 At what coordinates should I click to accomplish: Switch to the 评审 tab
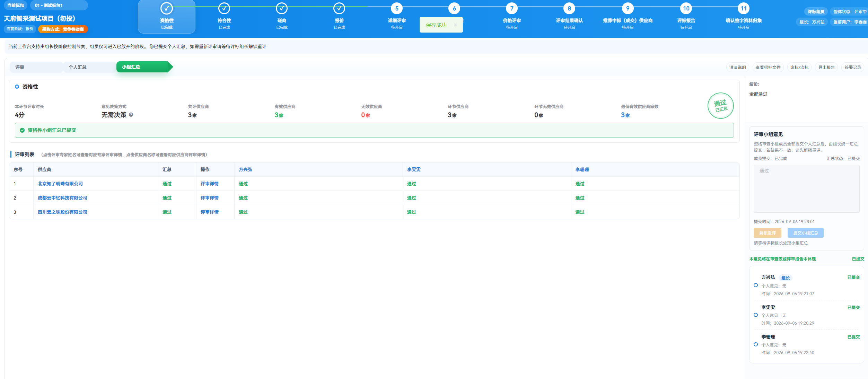[36, 67]
